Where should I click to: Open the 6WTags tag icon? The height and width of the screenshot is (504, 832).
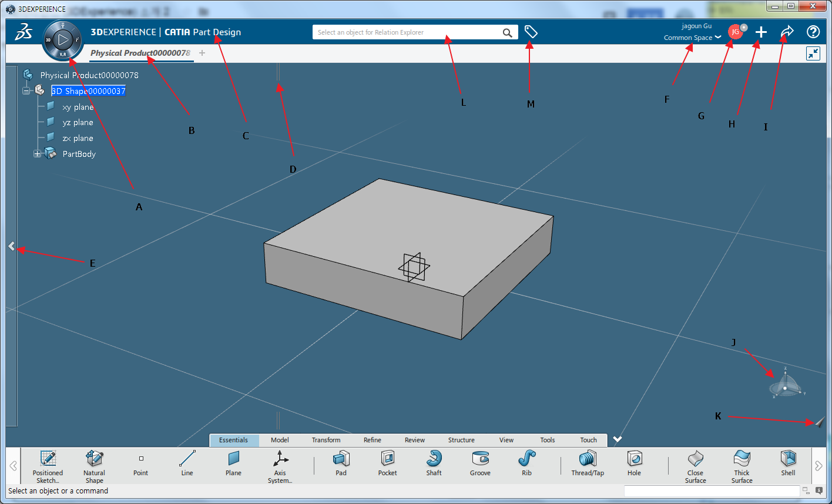coord(531,32)
